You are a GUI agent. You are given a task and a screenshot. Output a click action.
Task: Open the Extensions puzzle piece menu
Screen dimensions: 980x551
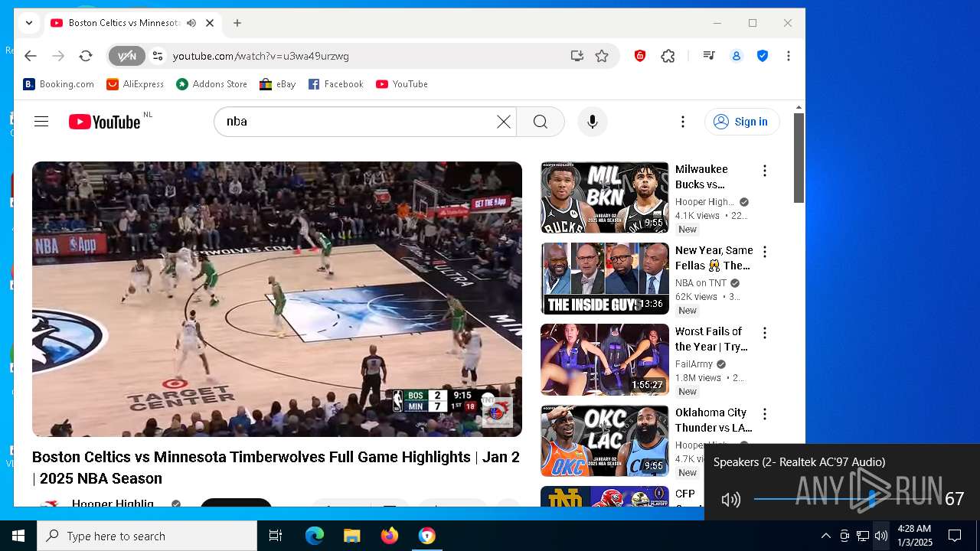coord(668,56)
